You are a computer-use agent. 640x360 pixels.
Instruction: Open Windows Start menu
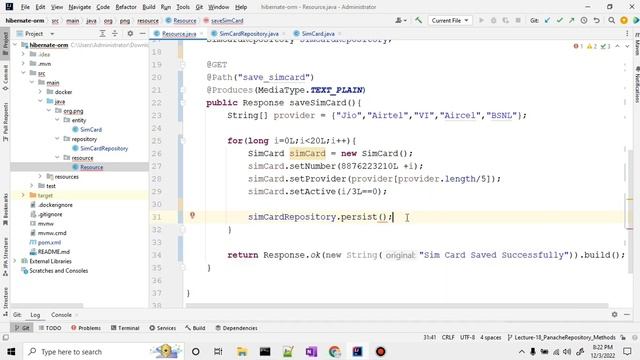(x=11, y=351)
